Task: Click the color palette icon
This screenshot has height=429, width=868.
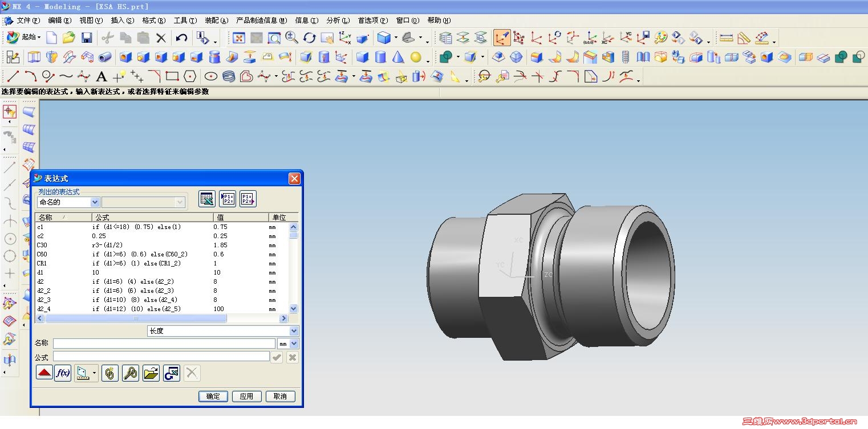Action: click(x=660, y=38)
